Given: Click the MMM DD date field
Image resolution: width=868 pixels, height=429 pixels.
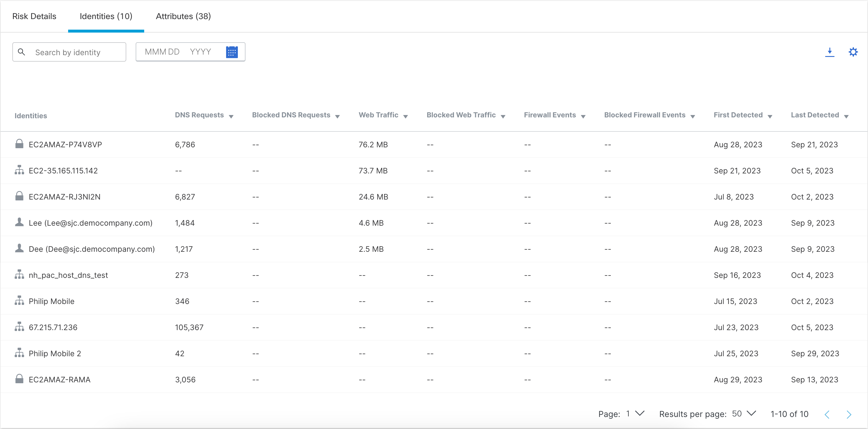Looking at the screenshot, I should pyautogui.click(x=162, y=52).
